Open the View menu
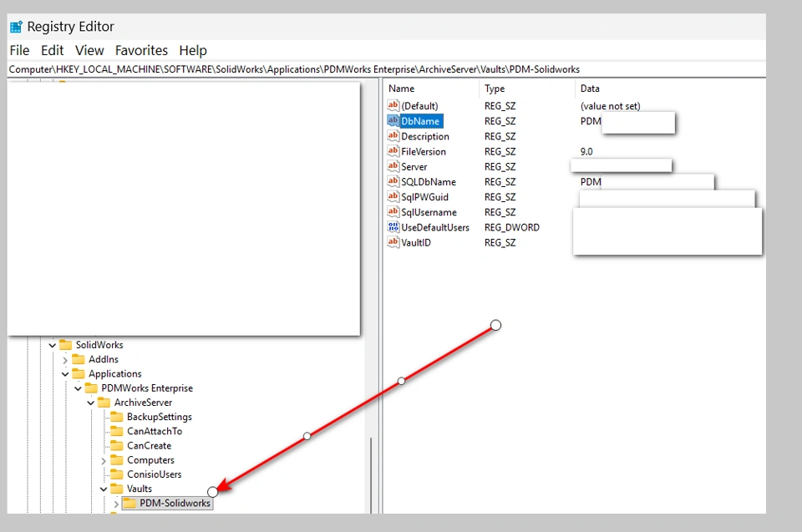The image size is (802, 532). click(89, 51)
